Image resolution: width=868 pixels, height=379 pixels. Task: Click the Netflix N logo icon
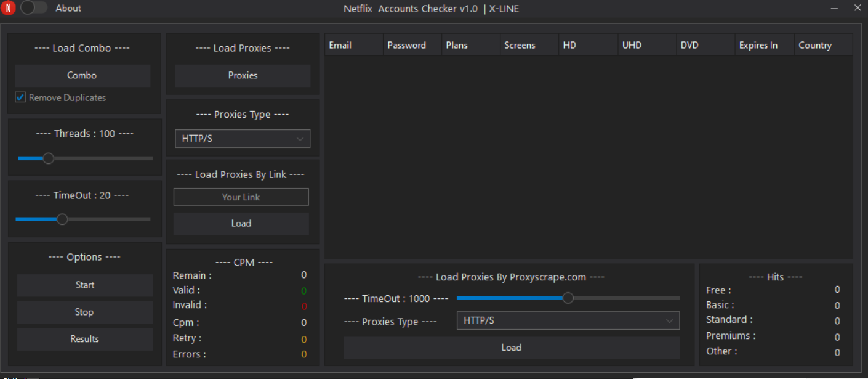(9, 8)
